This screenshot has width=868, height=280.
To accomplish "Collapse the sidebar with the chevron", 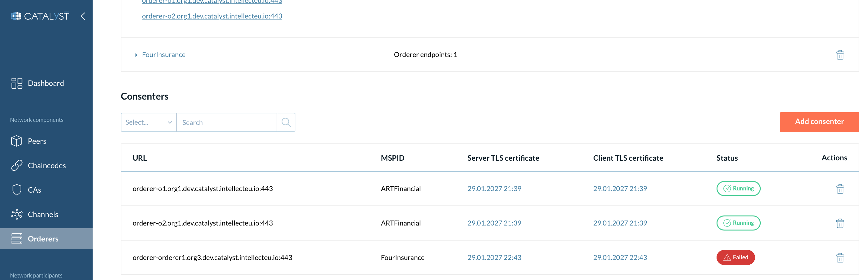I will [83, 16].
